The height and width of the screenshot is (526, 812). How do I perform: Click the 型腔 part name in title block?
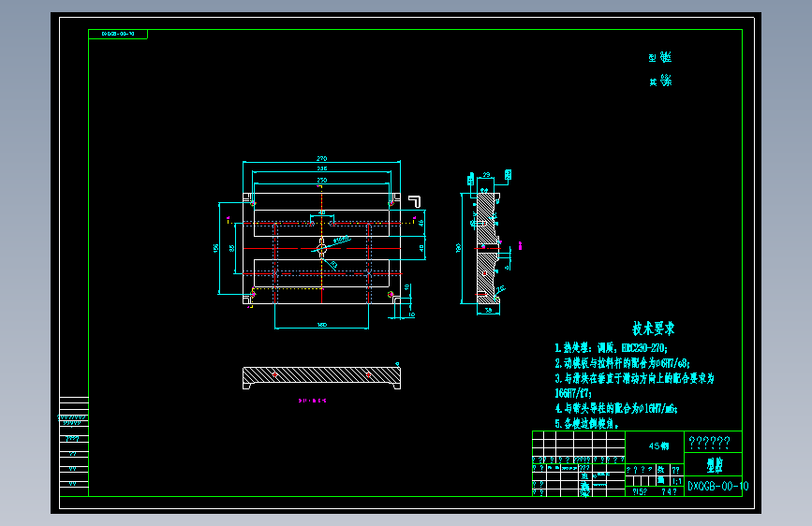pyautogui.click(x=715, y=465)
